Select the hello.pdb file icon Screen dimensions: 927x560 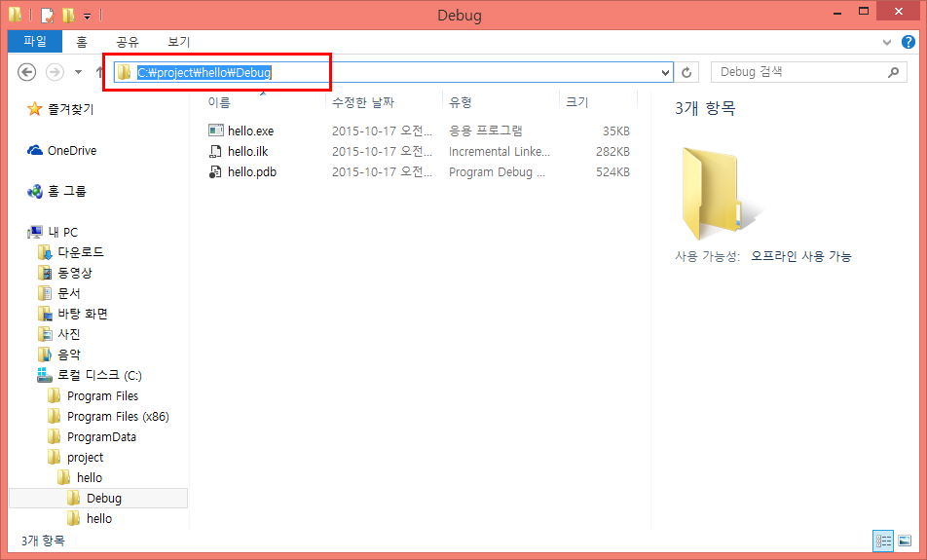216,172
